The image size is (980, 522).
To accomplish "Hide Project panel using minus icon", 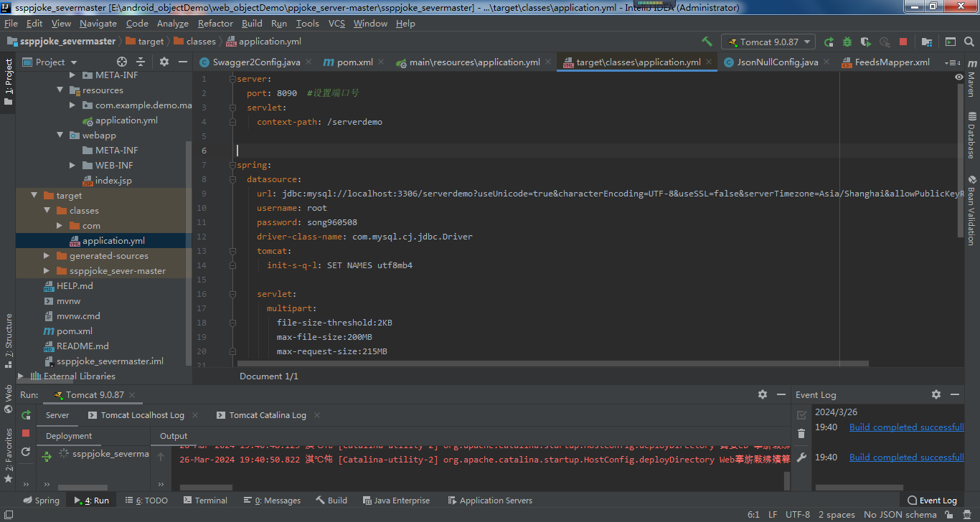I will 182,62.
